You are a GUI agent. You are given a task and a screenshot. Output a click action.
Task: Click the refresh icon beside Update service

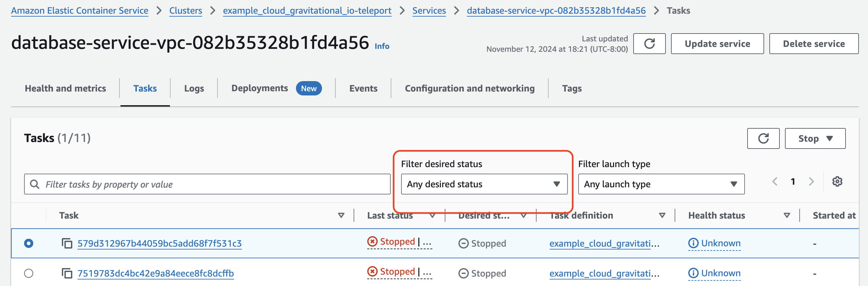pyautogui.click(x=649, y=44)
